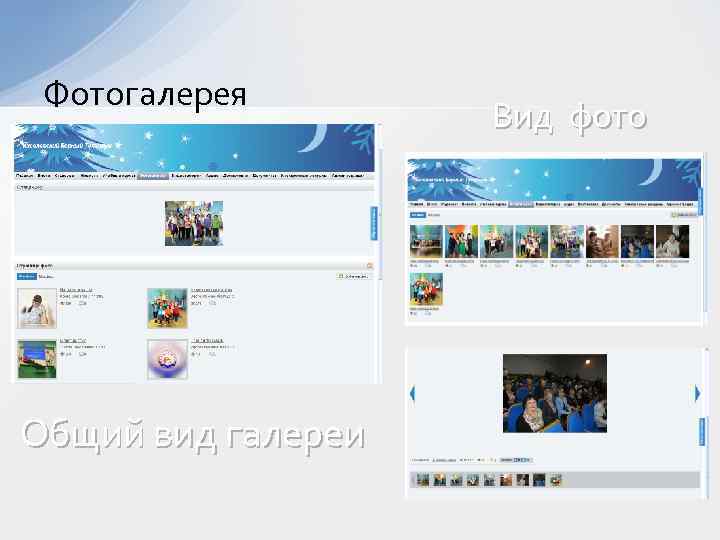Image resolution: width=720 pixels, height=540 pixels.
Task: Click the share buttons under the viewer photo
Action: (x=516, y=460)
